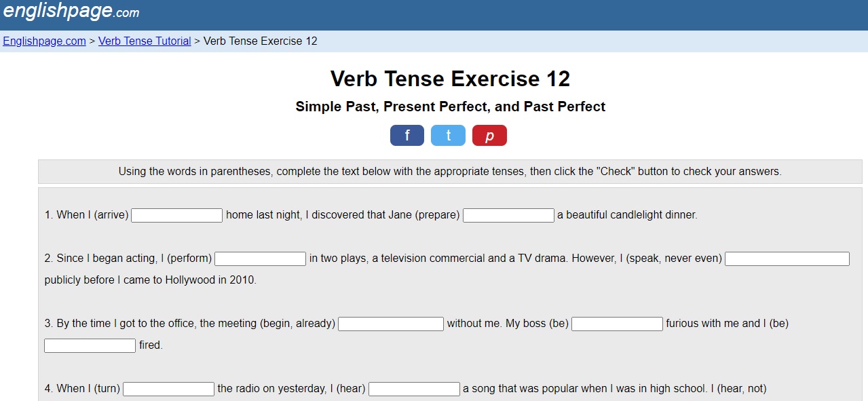868x401 pixels.
Task: Focus the "(begin, already)" text field
Action: (390, 324)
